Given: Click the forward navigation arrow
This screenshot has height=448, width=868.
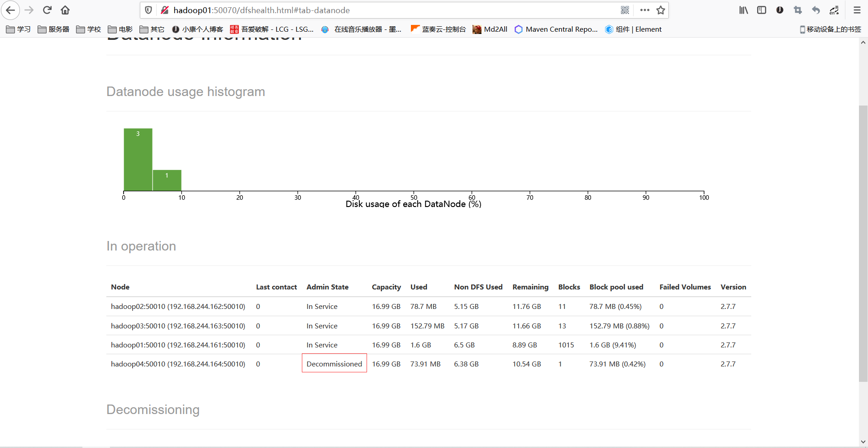Looking at the screenshot, I should [x=29, y=10].
